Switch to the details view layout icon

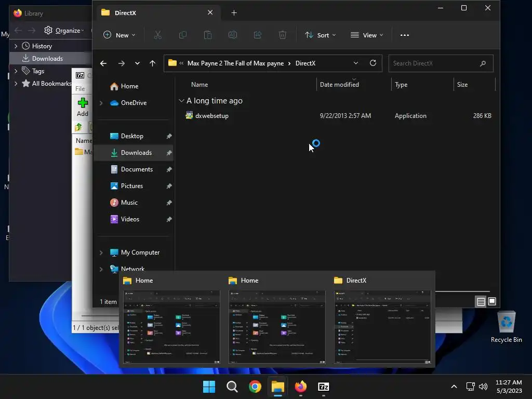click(x=481, y=301)
